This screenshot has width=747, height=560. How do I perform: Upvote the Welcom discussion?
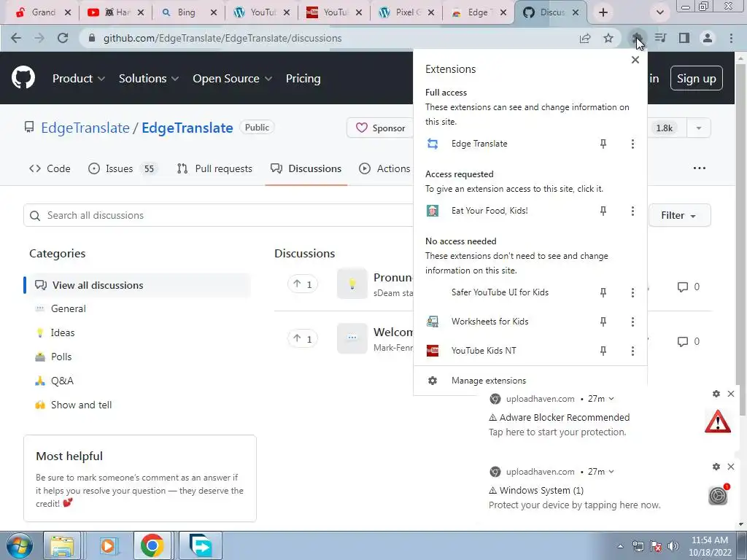click(x=303, y=338)
